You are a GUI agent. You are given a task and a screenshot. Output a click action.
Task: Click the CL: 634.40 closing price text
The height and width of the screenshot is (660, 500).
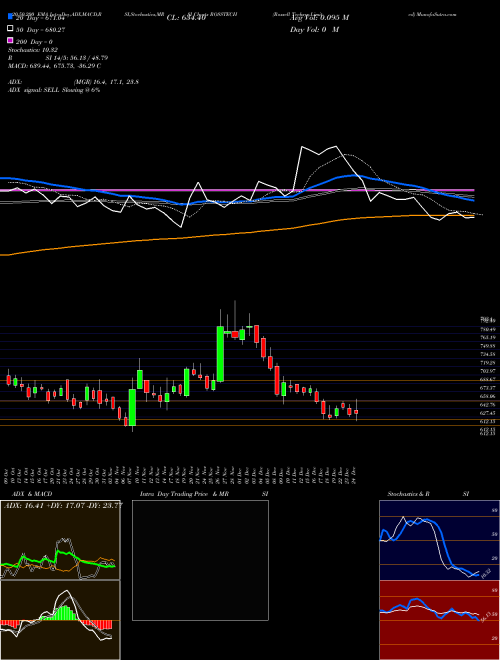pyautogui.click(x=186, y=18)
